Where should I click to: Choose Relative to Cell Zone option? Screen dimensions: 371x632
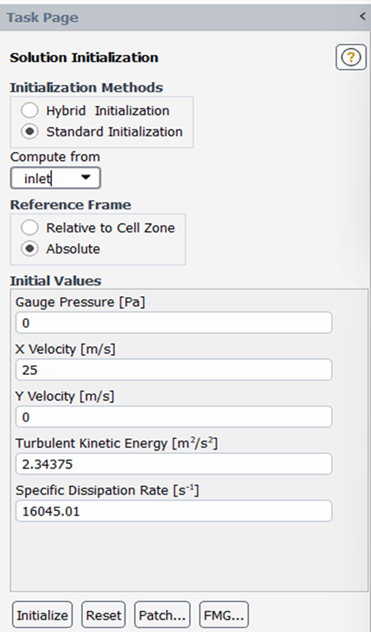click(30, 228)
